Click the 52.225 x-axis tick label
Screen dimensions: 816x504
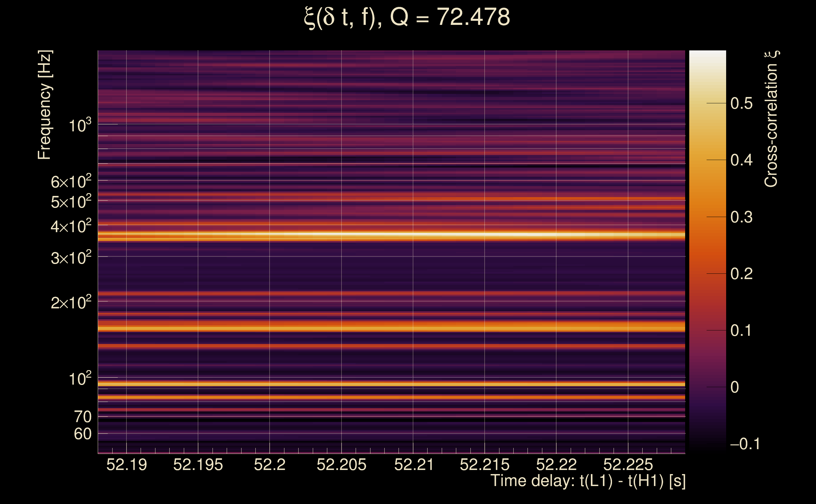click(628, 465)
